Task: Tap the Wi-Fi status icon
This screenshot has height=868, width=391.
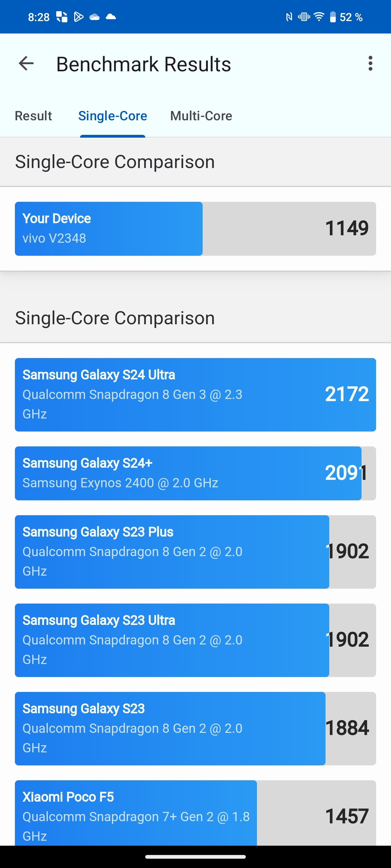Action: click(x=319, y=17)
